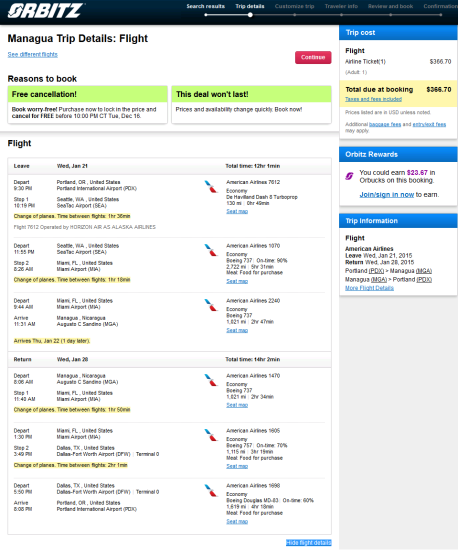Click American Airlines logo for flight 1470

coord(211,380)
